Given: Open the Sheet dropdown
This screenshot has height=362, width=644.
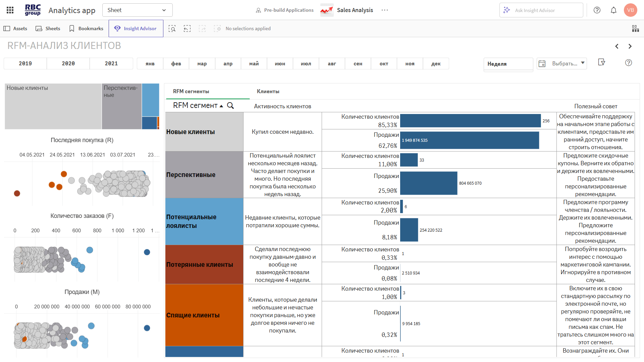Looking at the screenshot, I should tap(137, 10).
